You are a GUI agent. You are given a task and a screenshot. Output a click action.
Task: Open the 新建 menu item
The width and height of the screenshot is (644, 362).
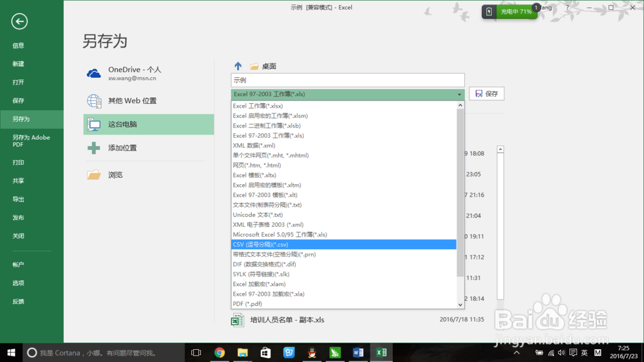[x=32, y=64]
